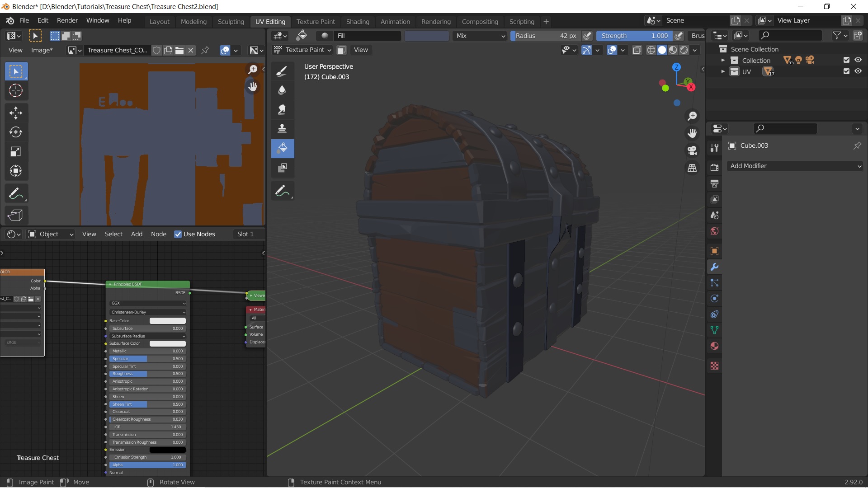This screenshot has width=868, height=488.
Task: Open the Add Modifier dropdown
Action: (x=795, y=166)
